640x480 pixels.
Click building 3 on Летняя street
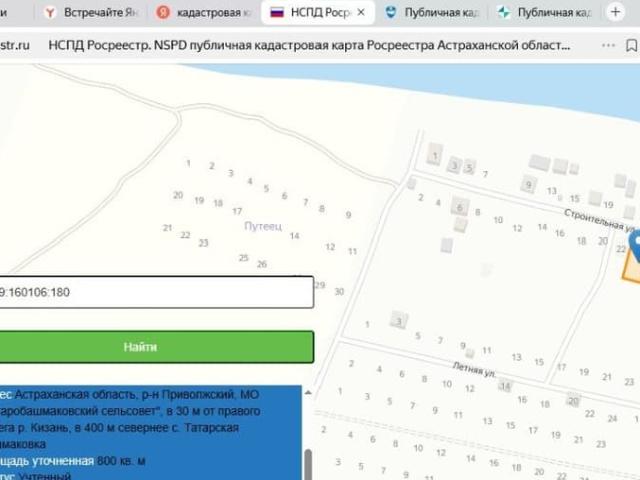[x=399, y=322]
